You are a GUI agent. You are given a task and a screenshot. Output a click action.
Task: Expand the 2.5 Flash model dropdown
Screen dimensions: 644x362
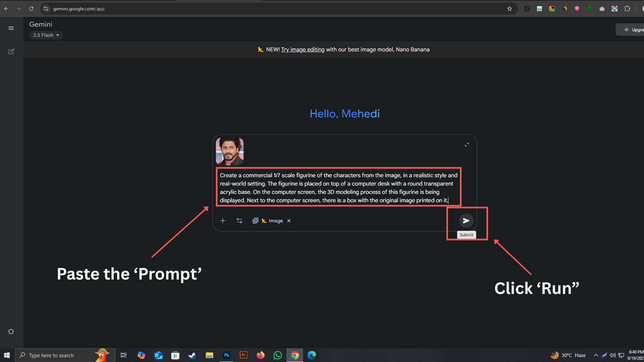[46, 35]
